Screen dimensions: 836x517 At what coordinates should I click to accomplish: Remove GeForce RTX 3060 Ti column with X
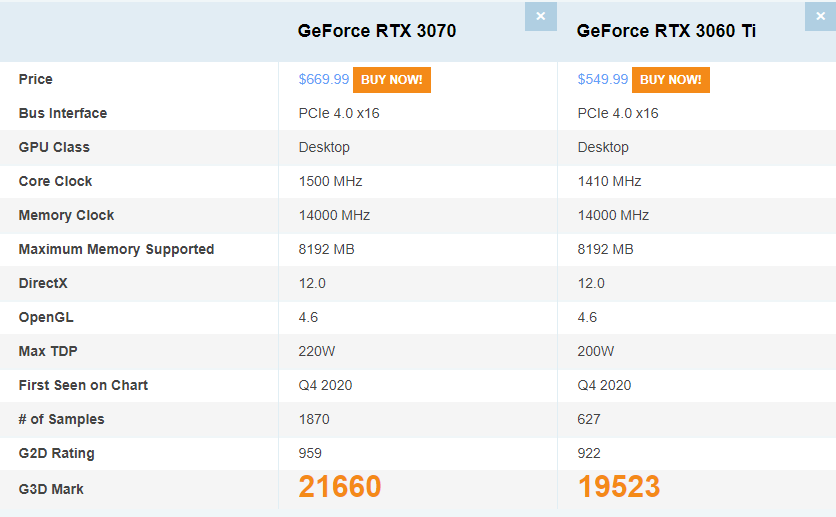(821, 17)
